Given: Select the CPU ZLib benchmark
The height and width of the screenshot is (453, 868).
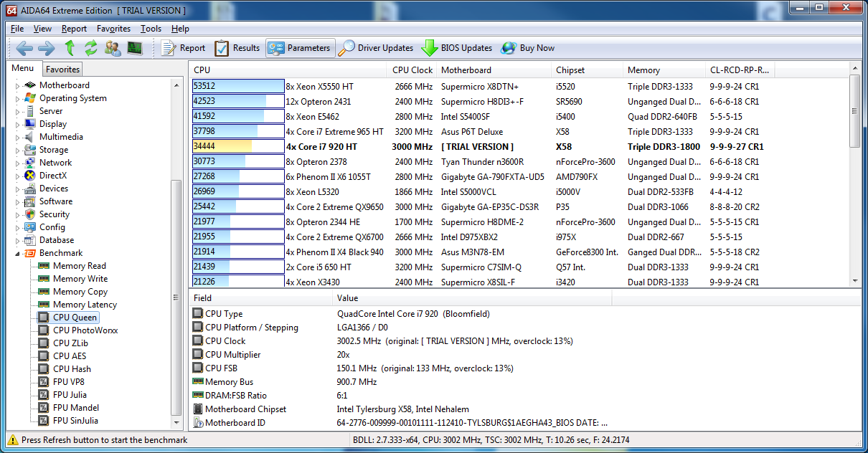Looking at the screenshot, I should coord(70,343).
